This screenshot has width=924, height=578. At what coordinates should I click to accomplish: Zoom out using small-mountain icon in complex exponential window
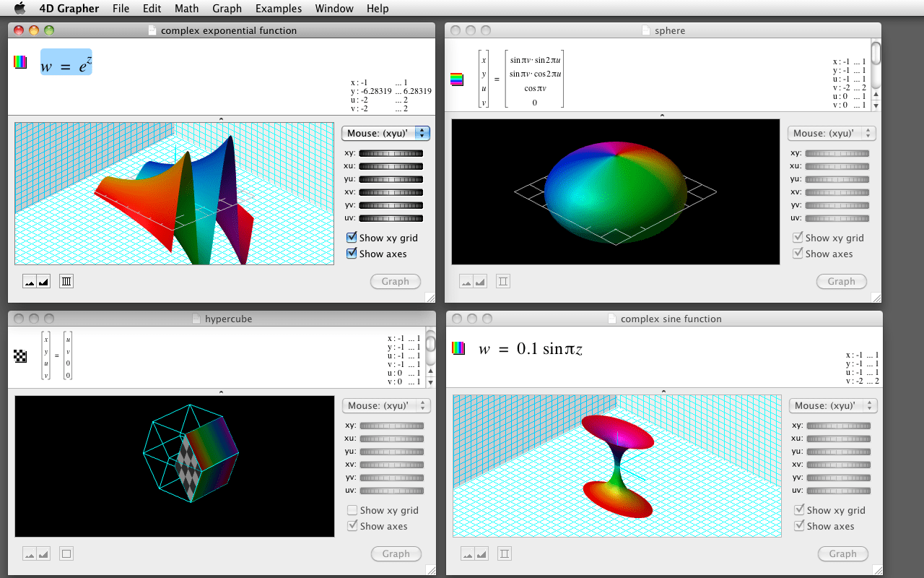(30, 281)
